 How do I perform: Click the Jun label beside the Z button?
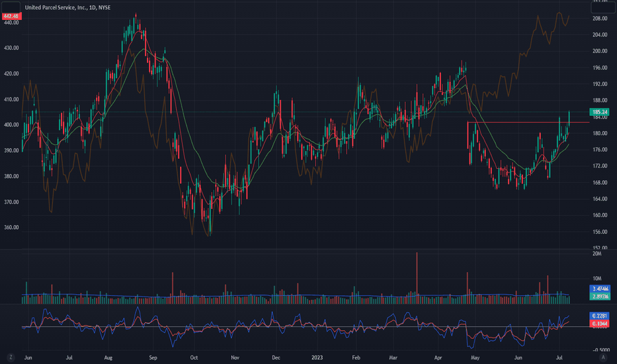28,357
